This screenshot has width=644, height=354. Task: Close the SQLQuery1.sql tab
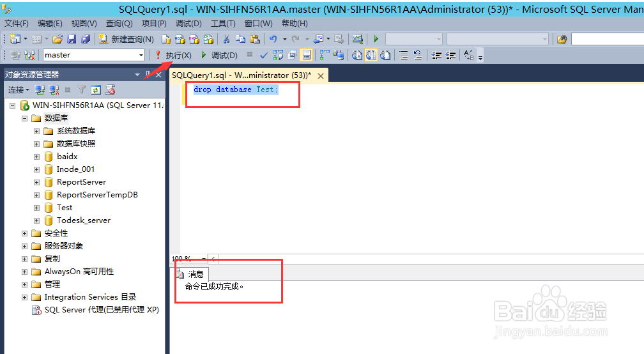(321, 76)
